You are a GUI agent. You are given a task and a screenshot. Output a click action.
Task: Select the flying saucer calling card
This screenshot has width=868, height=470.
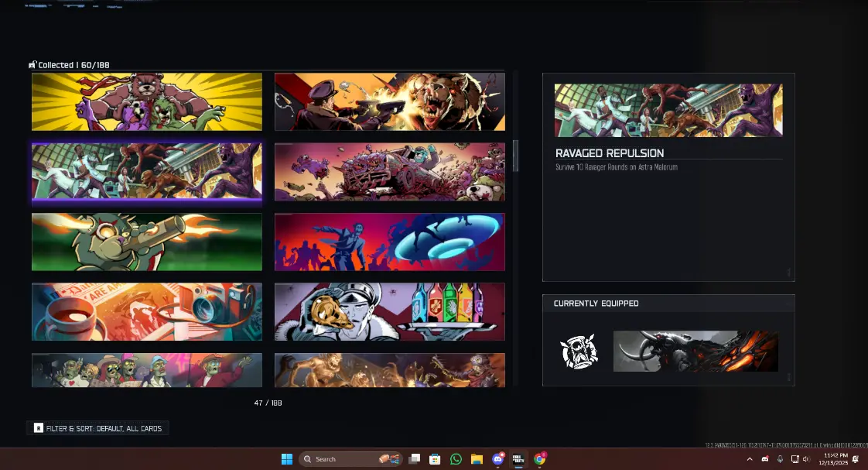(390, 242)
